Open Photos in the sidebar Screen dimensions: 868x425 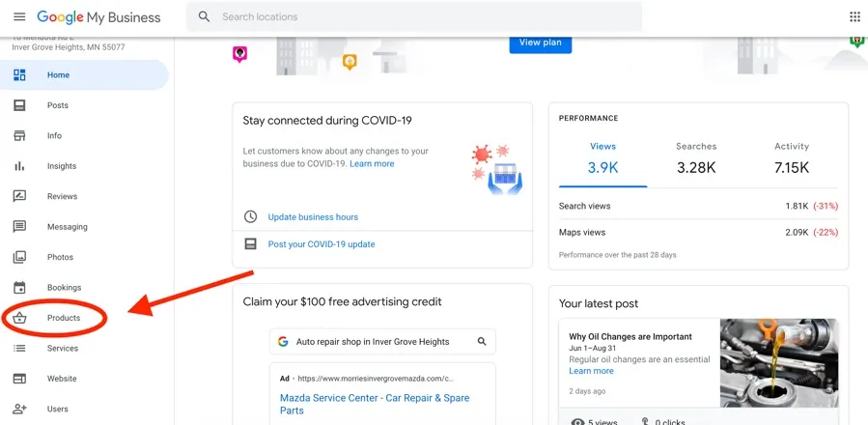[84, 257]
